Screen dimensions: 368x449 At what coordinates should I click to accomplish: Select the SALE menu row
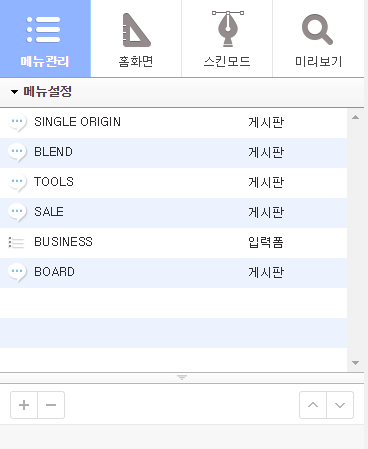coord(173,213)
